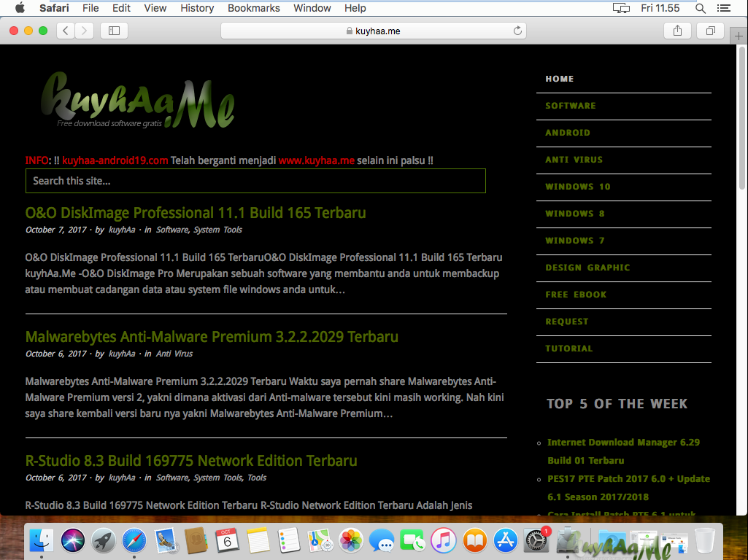The width and height of the screenshot is (748, 560).
Task: Go back with Safari's back arrow
Action: [x=66, y=31]
